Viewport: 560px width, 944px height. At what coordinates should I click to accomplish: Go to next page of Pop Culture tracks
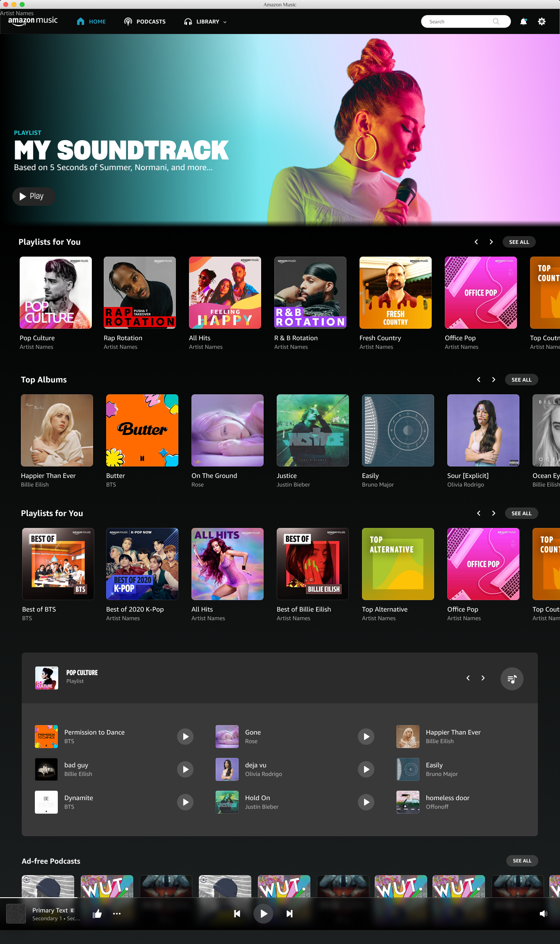(x=483, y=678)
